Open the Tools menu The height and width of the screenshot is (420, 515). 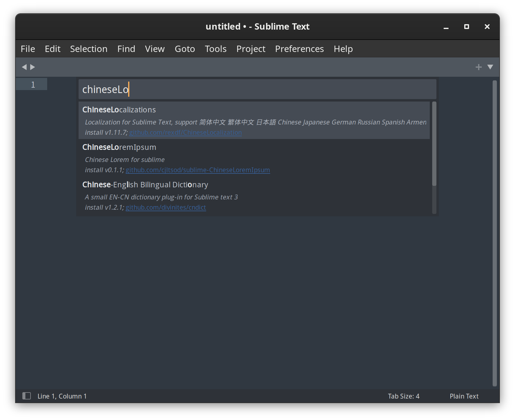click(215, 49)
